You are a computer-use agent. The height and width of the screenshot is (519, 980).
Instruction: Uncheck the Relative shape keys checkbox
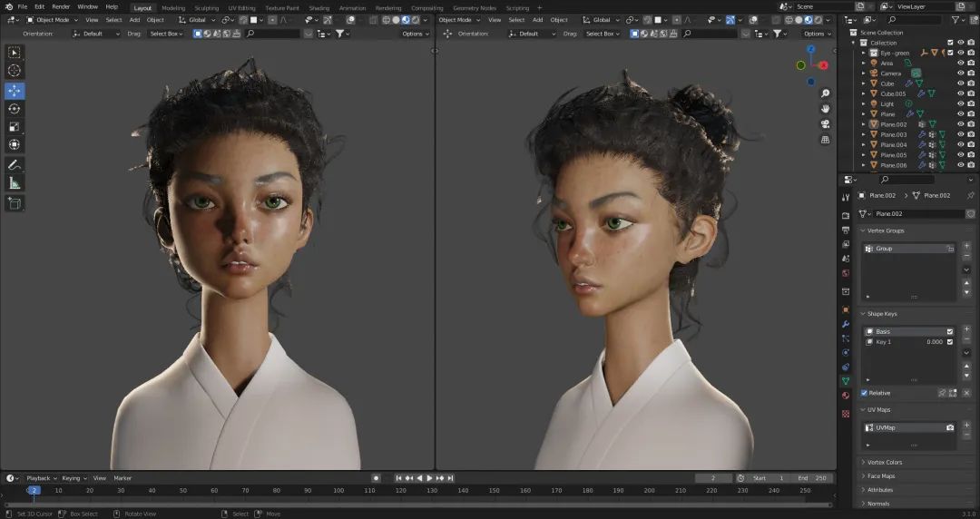864,393
